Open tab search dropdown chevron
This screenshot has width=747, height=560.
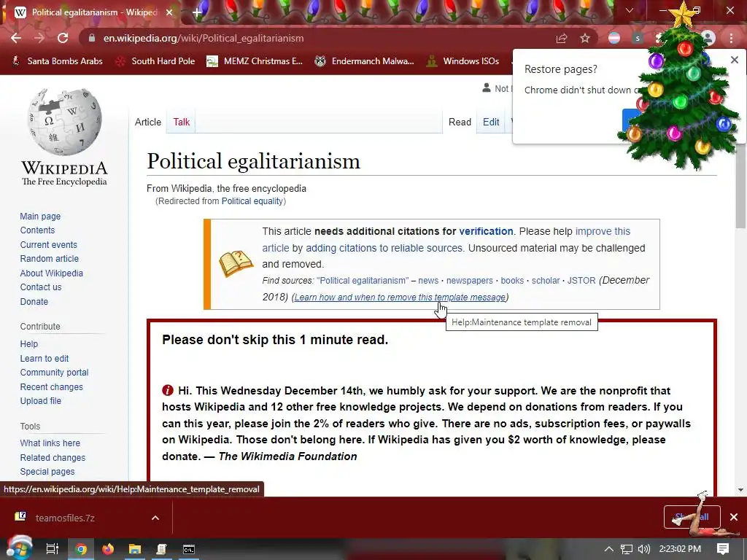coord(630,10)
